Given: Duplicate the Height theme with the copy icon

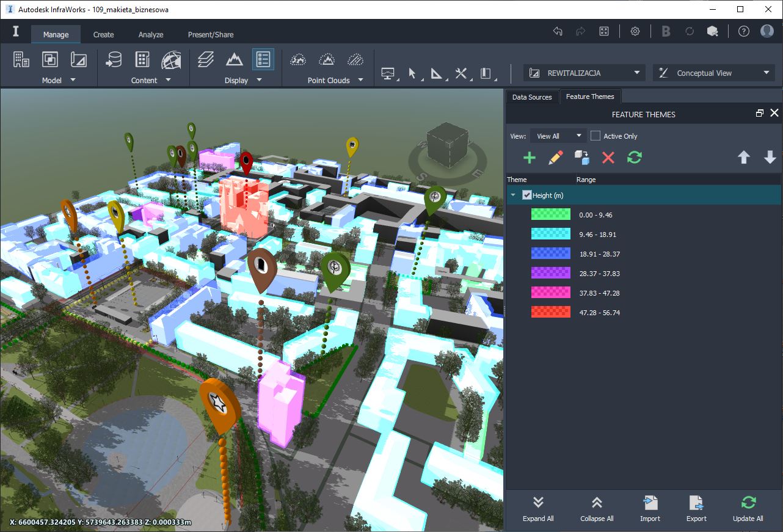Looking at the screenshot, I should pyautogui.click(x=581, y=157).
